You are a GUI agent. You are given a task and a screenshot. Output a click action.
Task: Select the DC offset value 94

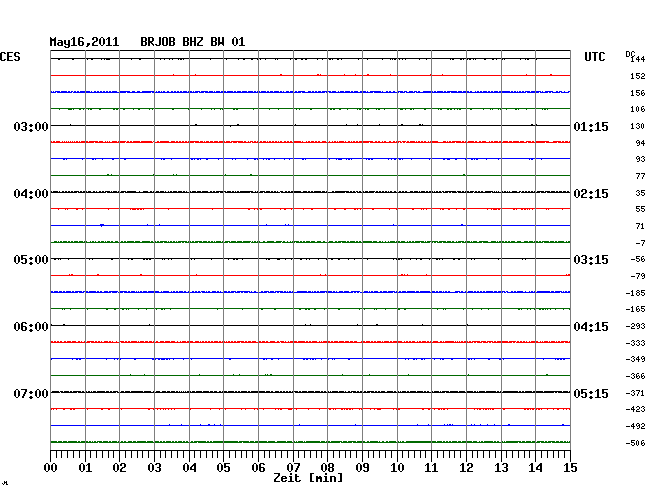(x=640, y=143)
